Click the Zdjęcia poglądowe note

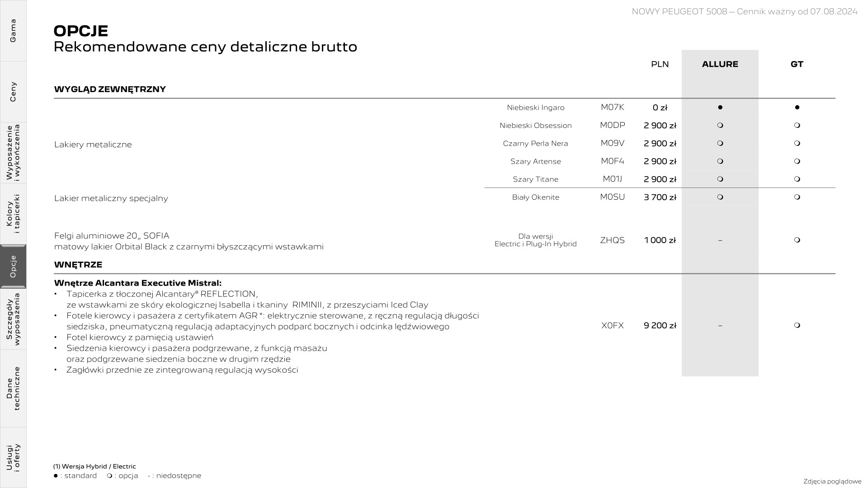[x=833, y=481]
